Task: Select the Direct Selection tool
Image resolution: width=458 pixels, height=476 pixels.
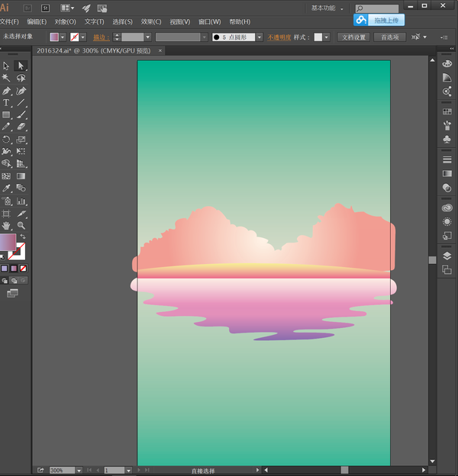Action: click(x=21, y=66)
